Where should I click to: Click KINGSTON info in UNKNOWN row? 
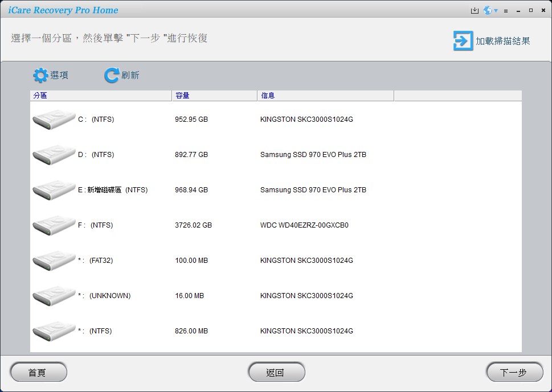click(306, 296)
